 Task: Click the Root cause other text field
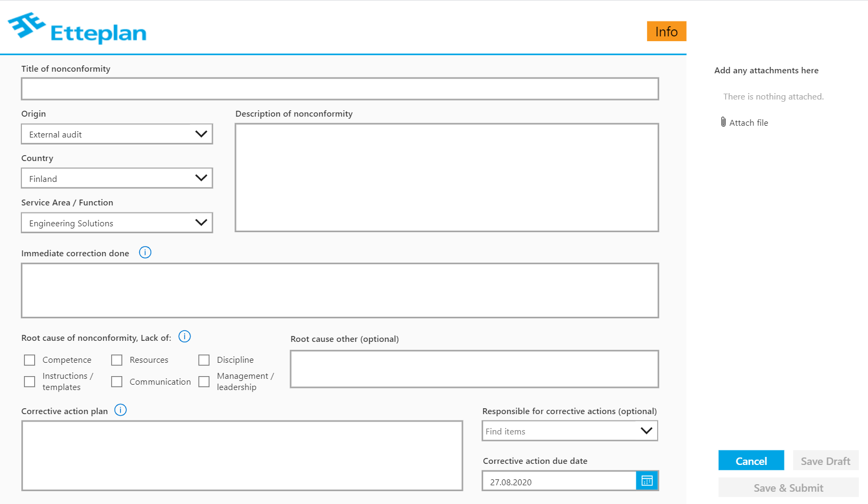(x=474, y=369)
